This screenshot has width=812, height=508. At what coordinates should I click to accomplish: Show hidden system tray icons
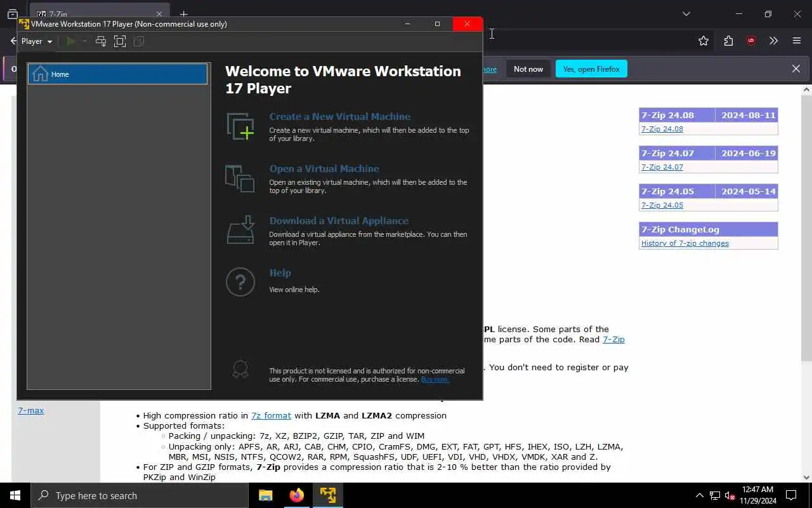[x=700, y=495]
